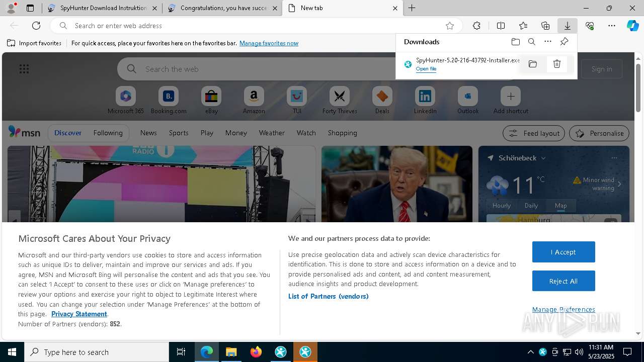Pin the Downloads panel
Image resolution: width=644 pixels, height=362 pixels.
click(x=564, y=42)
